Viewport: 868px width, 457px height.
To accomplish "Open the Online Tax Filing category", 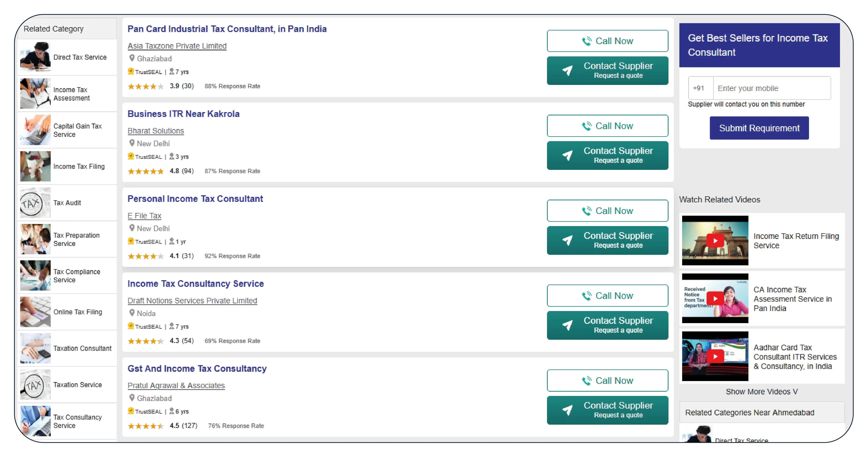I will (x=67, y=312).
